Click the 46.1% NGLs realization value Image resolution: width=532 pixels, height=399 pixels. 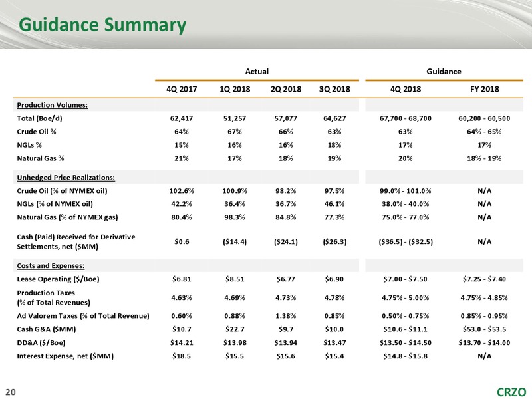(334, 204)
